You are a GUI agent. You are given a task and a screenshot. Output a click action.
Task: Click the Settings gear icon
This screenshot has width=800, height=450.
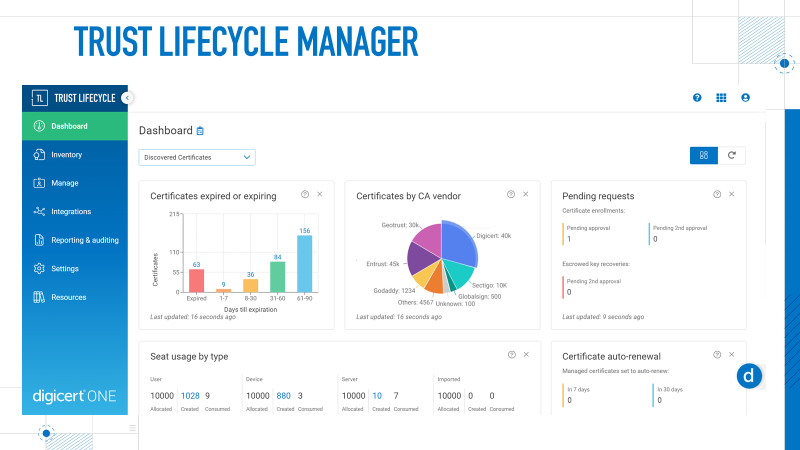[39, 268]
